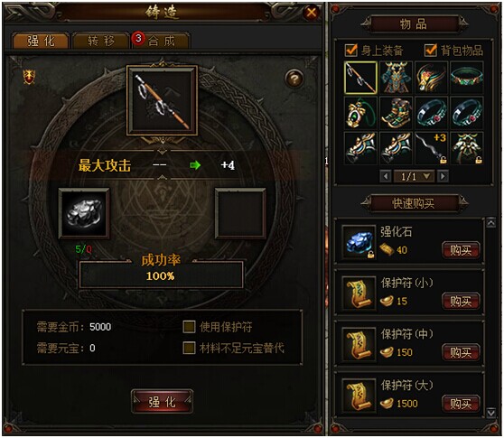Image resolution: width=504 pixels, height=438 pixels.
Task: Go to previous inventory page arrow
Action: pos(386,176)
